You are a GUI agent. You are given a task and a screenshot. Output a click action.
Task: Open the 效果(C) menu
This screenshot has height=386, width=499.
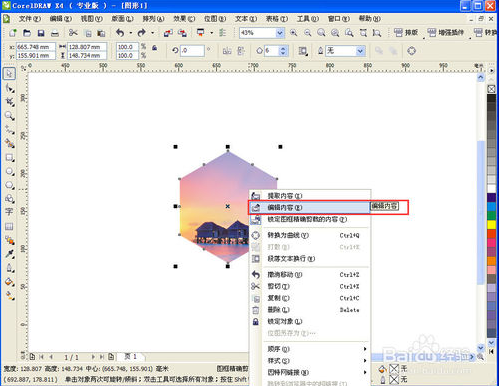pos(184,19)
